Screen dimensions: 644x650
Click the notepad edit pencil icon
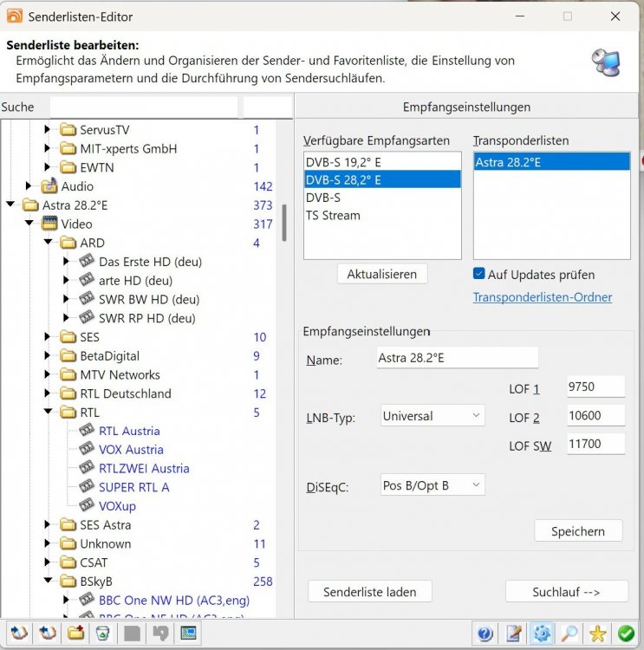coord(514,634)
